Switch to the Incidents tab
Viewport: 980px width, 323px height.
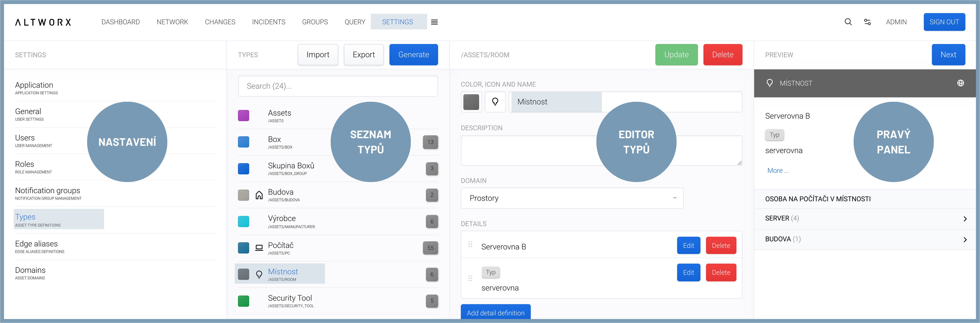point(269,22)
